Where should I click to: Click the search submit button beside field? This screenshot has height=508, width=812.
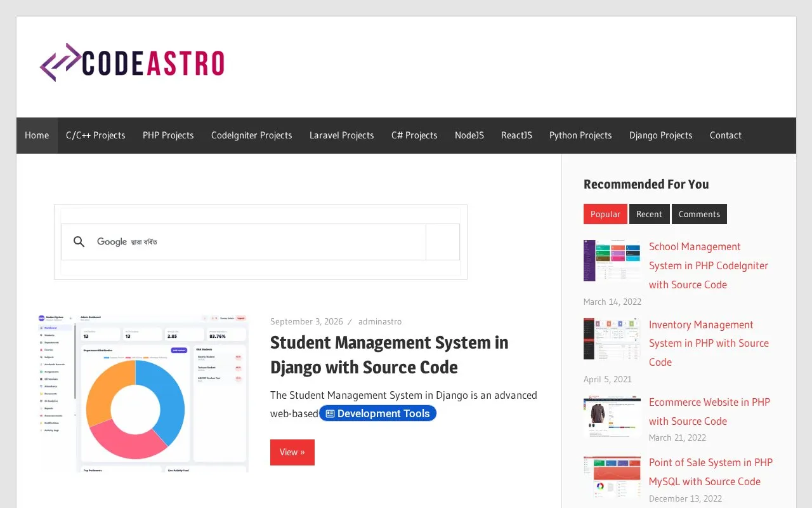443,242
